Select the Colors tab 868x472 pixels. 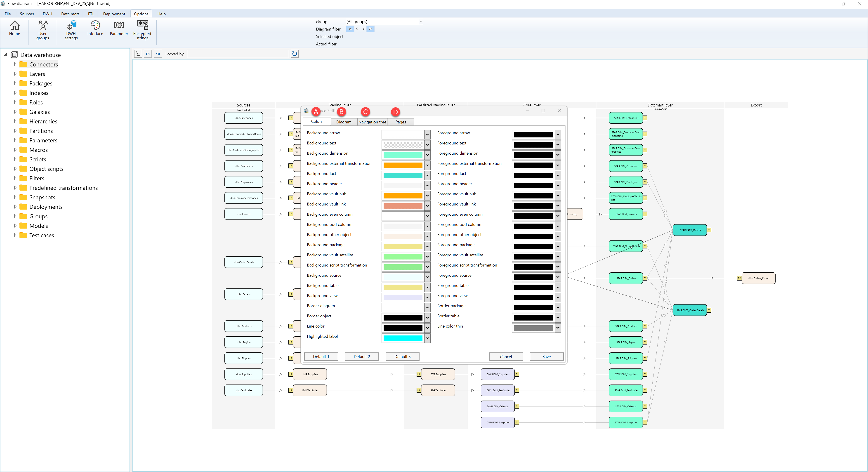coord(316,121)
